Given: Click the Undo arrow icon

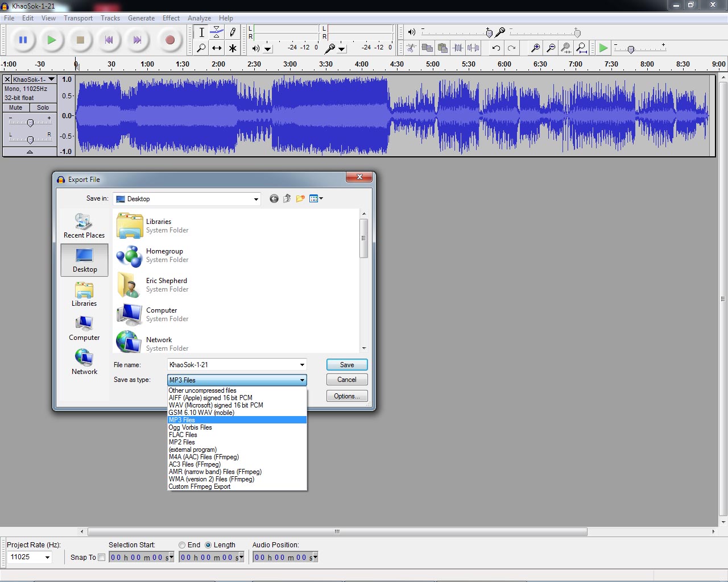Looking at the screenshot, I should pos(496,48).
